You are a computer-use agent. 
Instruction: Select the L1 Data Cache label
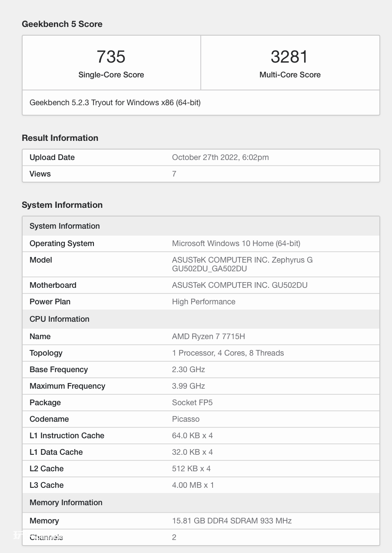click(x=56, y=452)
